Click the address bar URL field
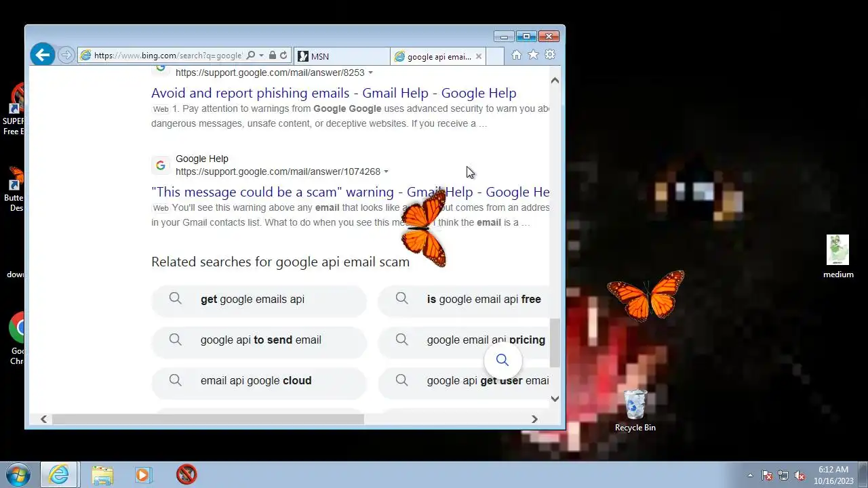This screenshot has width=868, height=488. coord(168,56)
